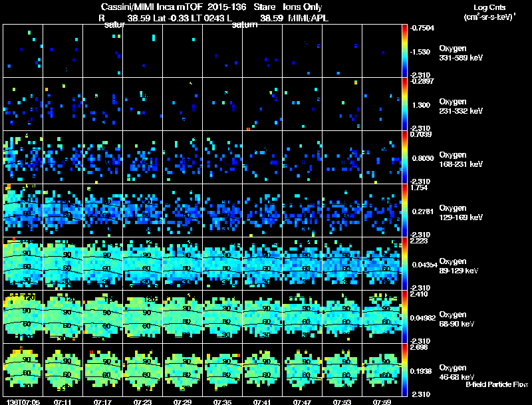Click the B-field Particle Flow legend text
Viewport: 532px width, 405px height.
click(496, 384)
